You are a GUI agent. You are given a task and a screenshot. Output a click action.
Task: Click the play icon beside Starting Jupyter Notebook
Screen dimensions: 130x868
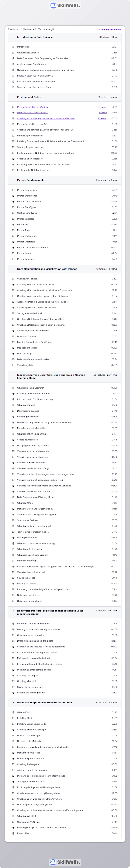(13, 147)
